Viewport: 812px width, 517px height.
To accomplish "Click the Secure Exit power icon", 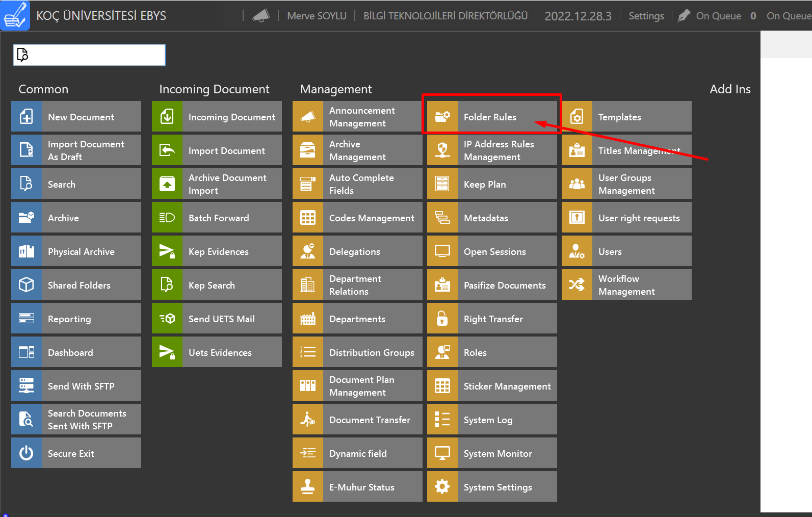I will tap(26, 453).
